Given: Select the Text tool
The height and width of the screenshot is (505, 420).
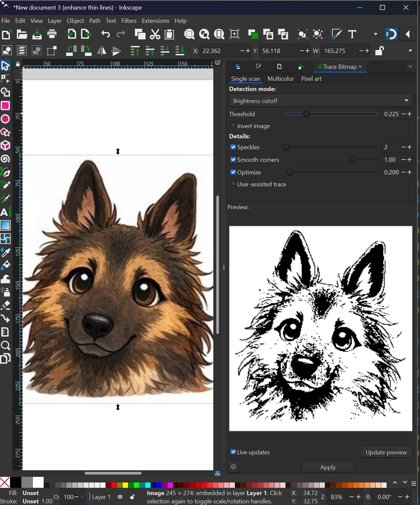Looking at the screenshot, I should [x=6, y=212].
